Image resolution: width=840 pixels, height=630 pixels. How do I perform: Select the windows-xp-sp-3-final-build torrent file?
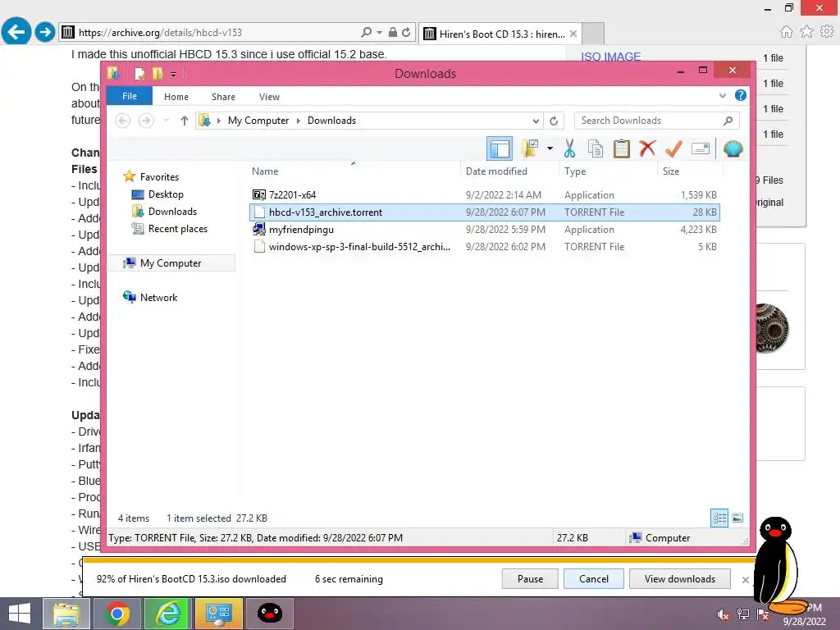pos(485,246)
